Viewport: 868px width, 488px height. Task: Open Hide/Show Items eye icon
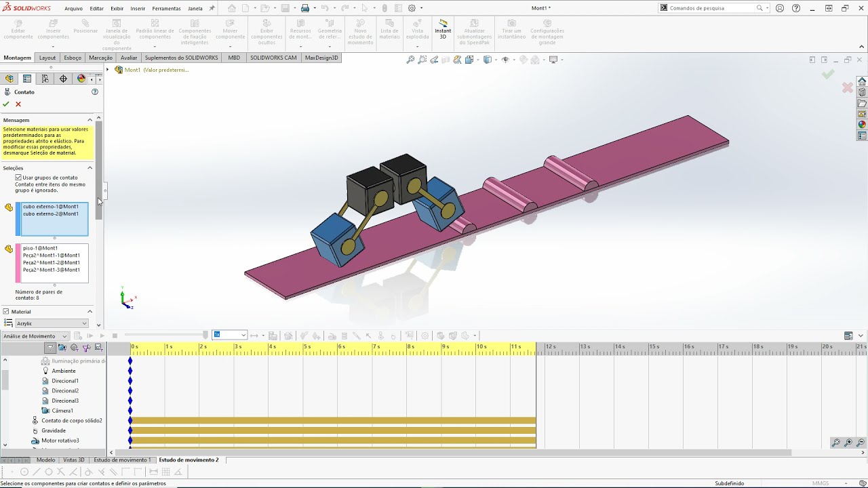click(505, 60)
